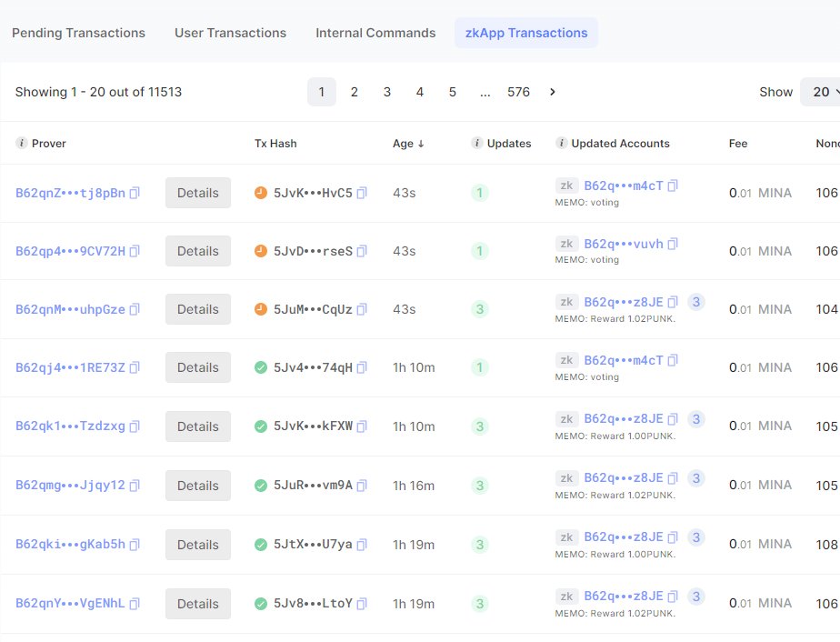Open Details for prover B62qk1•••Tzdzxg
The image size is (840, 642).
[198, 426]
